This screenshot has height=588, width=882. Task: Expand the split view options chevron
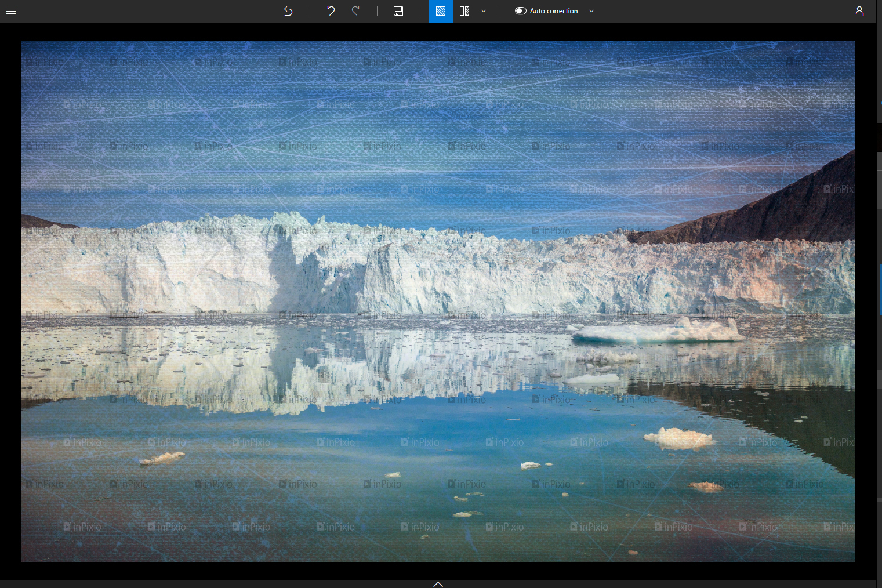pos(483,11)
